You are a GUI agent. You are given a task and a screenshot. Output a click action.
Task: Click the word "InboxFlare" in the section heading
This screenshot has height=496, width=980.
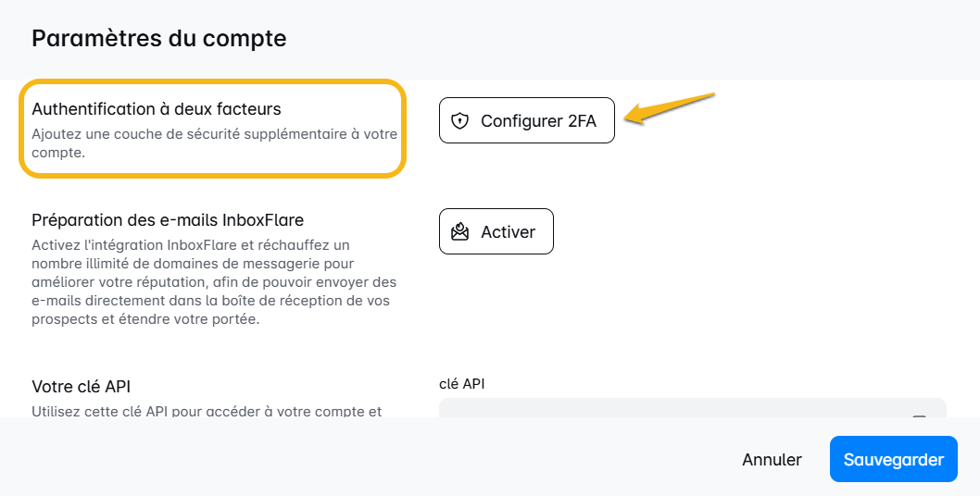[264, 220]
